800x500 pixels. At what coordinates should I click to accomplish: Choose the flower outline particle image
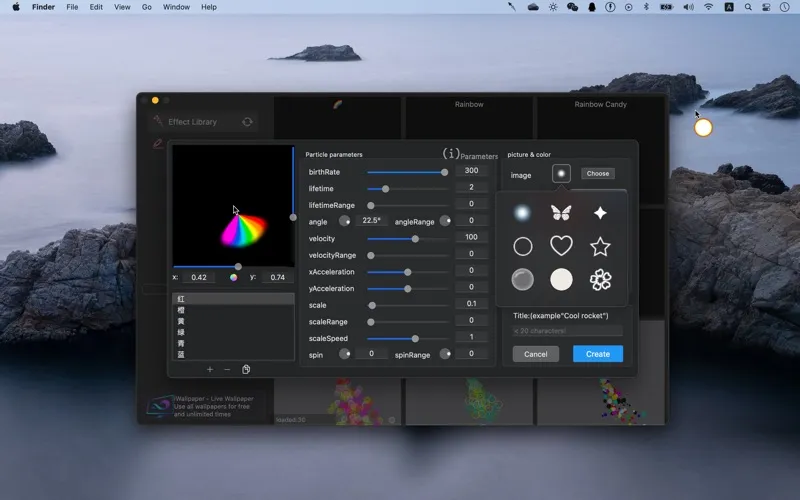[601, 280]
